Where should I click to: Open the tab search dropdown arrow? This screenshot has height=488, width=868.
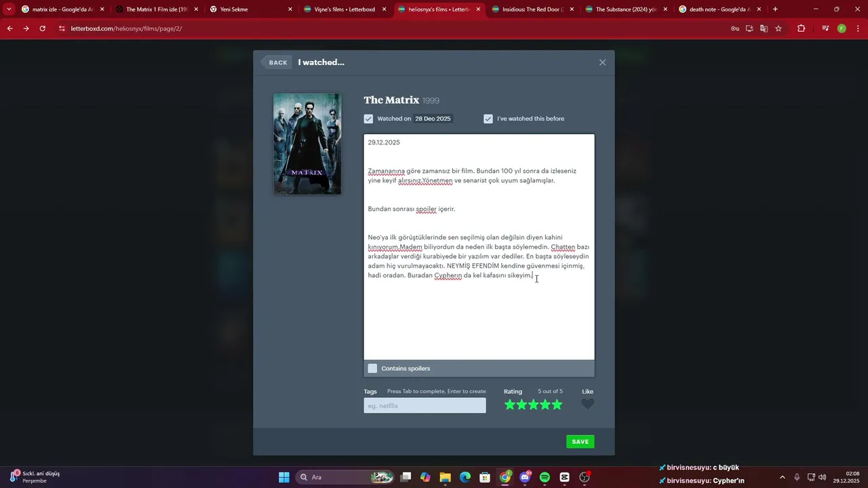pos(9,9)
